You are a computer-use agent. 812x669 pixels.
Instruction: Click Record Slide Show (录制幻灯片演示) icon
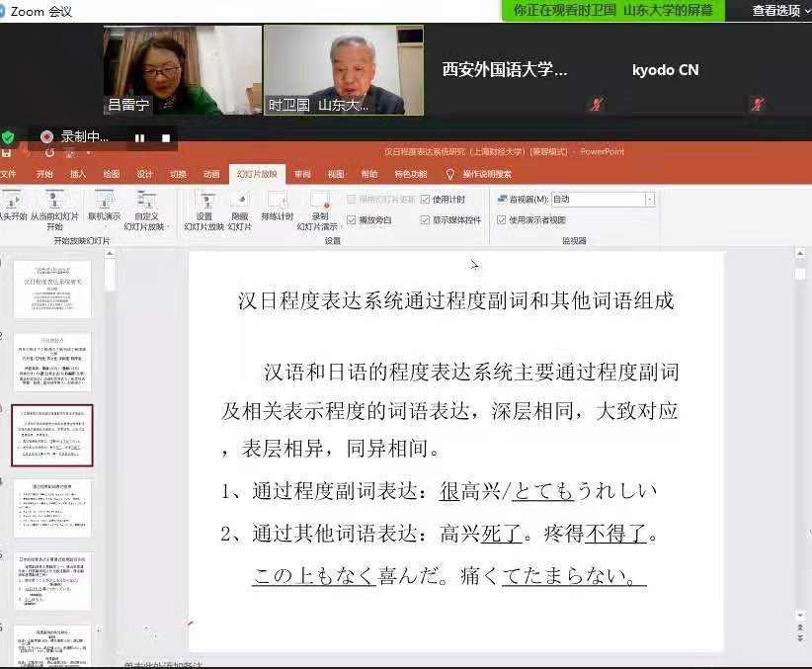319,202
